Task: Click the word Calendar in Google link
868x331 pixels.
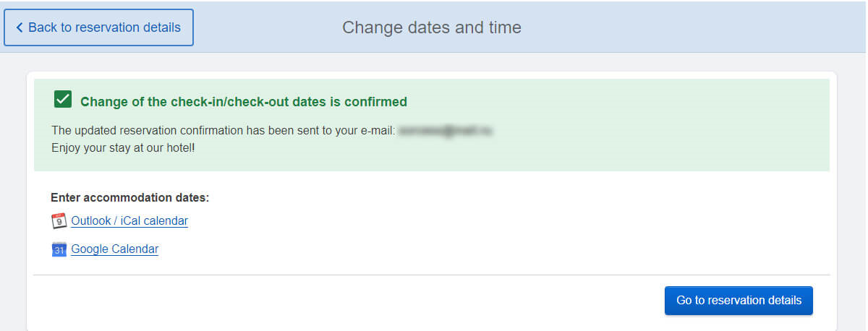Action: pyautogui.click(x=135, y=249)
